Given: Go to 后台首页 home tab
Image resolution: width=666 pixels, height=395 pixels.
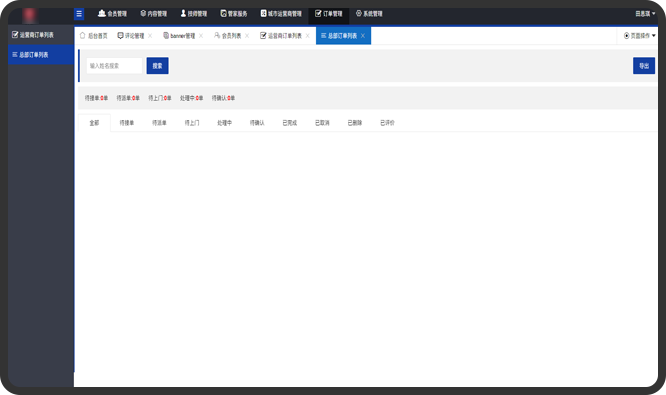Looking at the screenshot, I should coord(93,36).
